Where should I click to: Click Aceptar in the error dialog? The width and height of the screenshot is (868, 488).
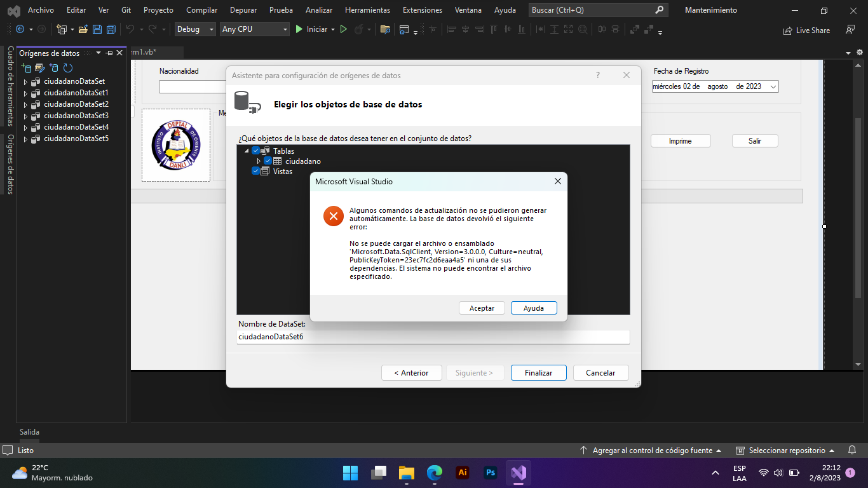click(482, 308)
